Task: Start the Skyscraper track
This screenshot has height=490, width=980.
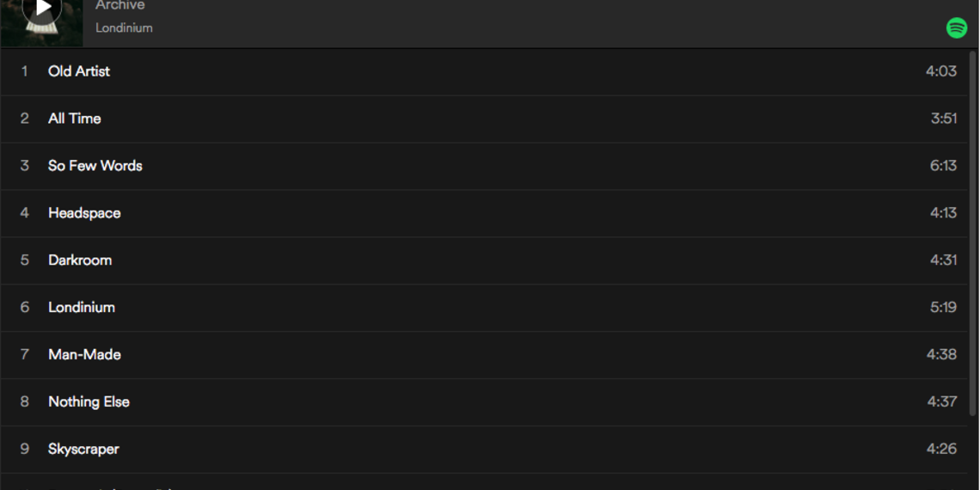Action: (x=83, y=450)
